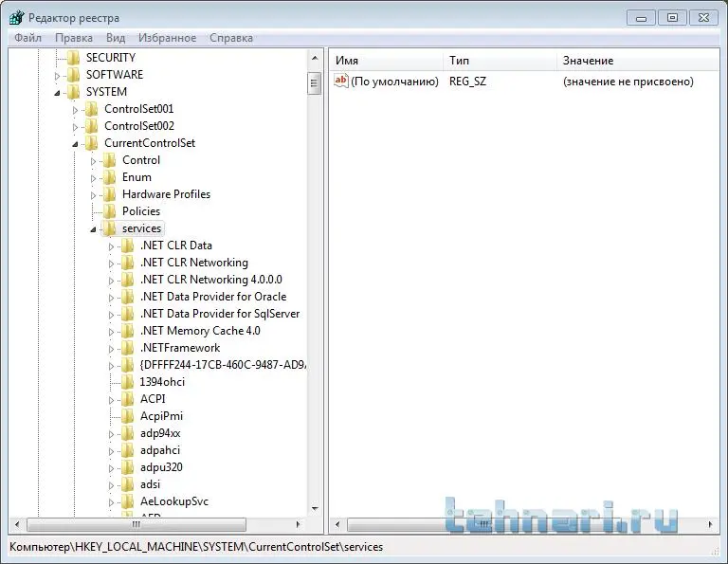Screen dimensions: 728x564
Task: Expand the {DFFFF244-17CB-460C key
Action: [x=112, y=366]
